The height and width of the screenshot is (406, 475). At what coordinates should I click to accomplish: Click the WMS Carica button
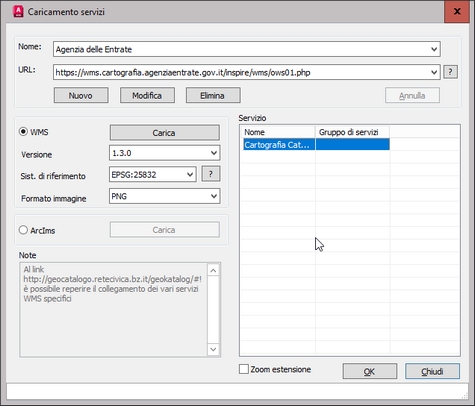(x=165, y=133)
